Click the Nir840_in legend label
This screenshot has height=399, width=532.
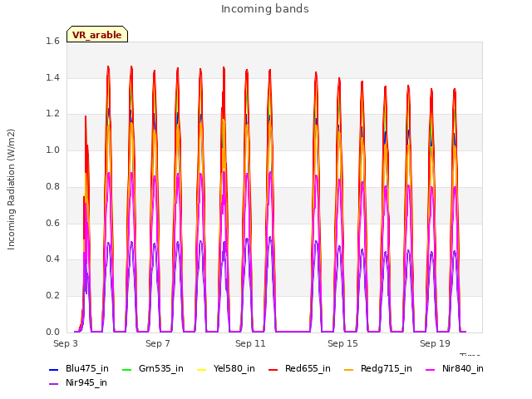point(463,369)
